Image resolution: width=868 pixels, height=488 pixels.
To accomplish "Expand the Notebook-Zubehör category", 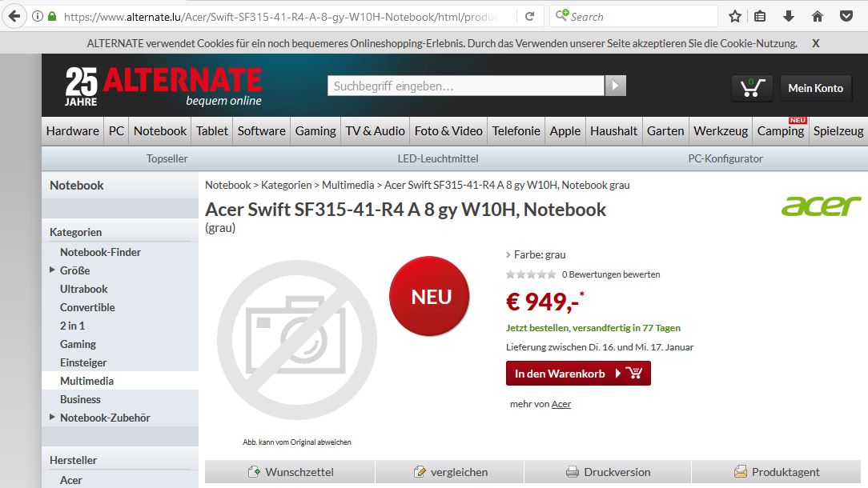I will (52, 417).
